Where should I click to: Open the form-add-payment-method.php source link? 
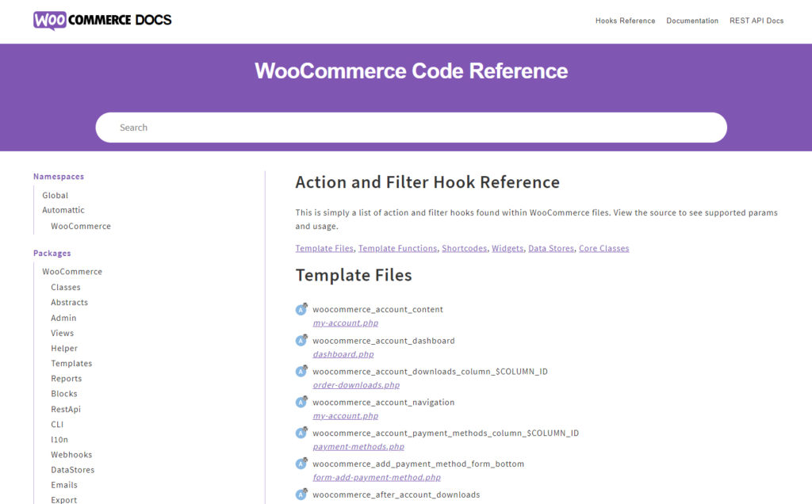tap(377, 478)
